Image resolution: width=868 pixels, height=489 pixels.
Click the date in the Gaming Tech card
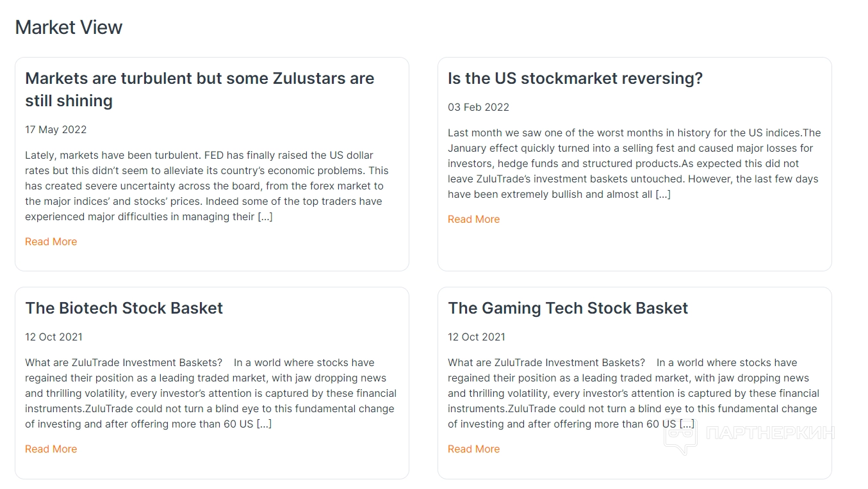coord(477,337)
